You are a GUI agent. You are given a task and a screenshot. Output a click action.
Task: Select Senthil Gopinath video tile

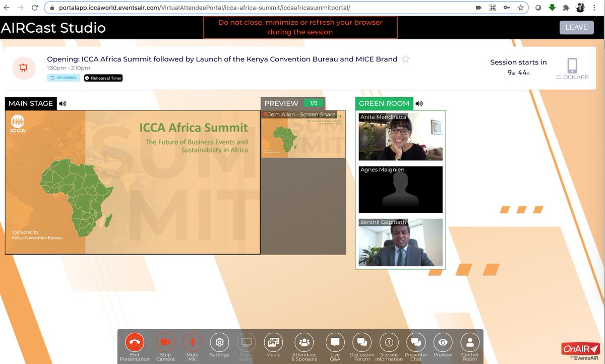coord(401,242)
